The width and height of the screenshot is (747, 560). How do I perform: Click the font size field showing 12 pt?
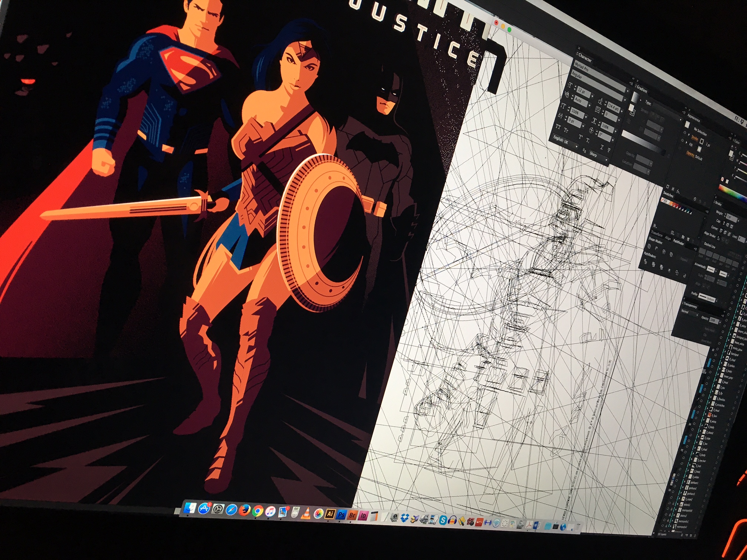point(583,92)
